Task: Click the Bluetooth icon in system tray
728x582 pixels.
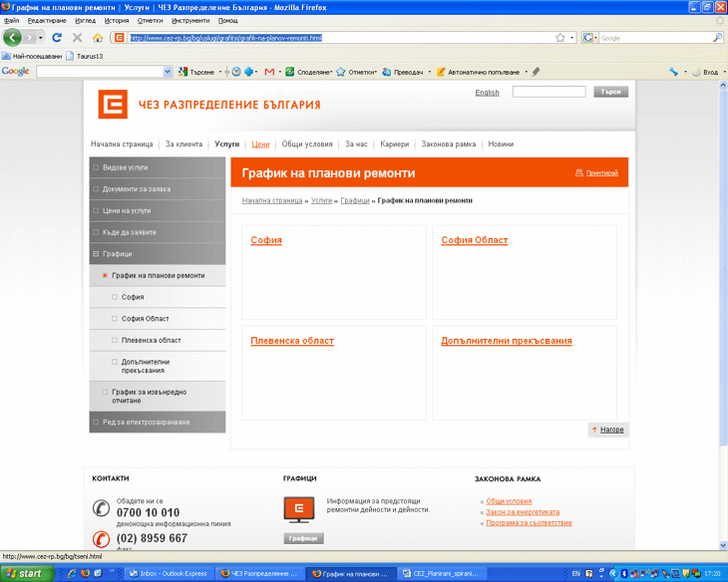Action: coord(624,574)
